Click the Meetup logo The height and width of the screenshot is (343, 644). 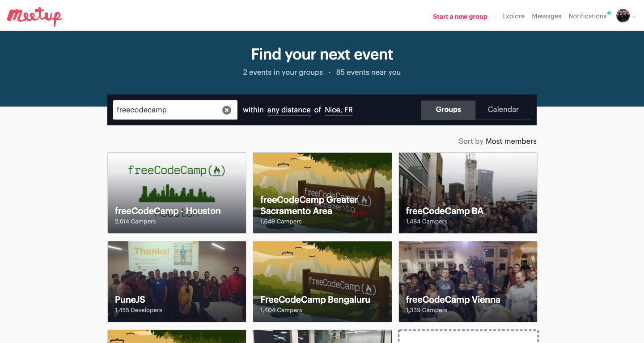(34, 17)
